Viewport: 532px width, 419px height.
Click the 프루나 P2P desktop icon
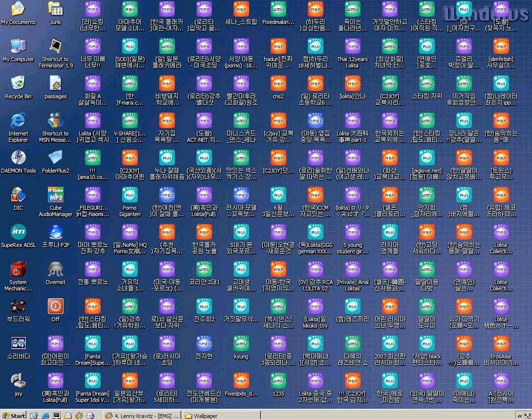point(55,232)
